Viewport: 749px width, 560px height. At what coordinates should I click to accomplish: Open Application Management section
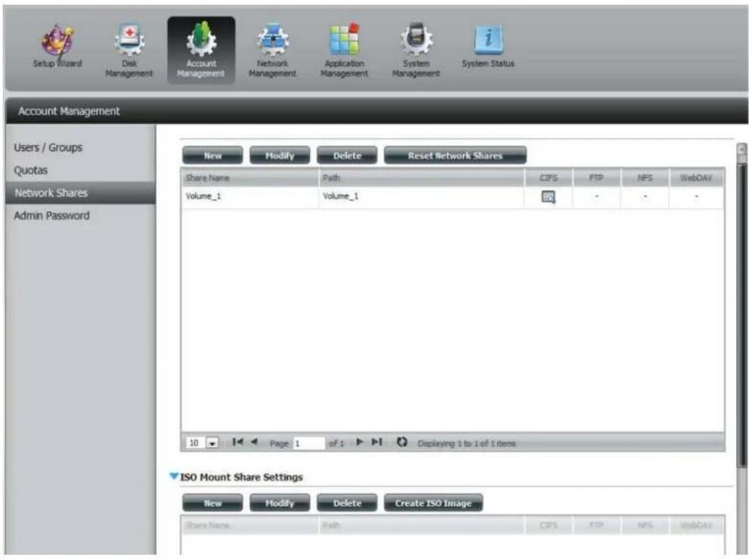(344, 51)
